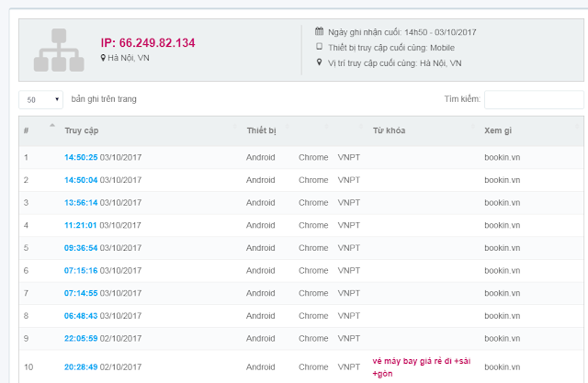Open access time 14:50:04

point(81,180)
